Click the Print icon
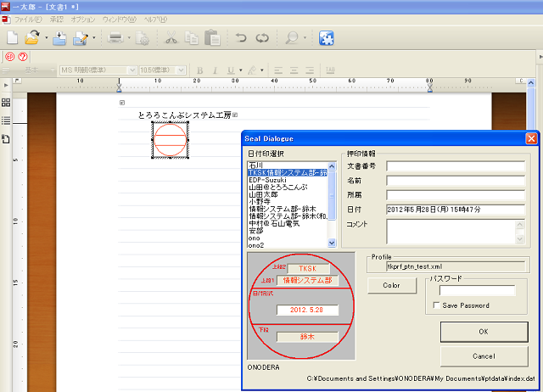This screenshot has height=392, width=543. (x=115, y=37)
